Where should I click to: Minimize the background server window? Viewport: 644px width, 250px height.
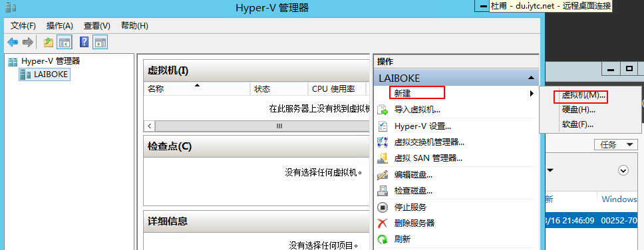pyautogui.click(x=611, y=68)
